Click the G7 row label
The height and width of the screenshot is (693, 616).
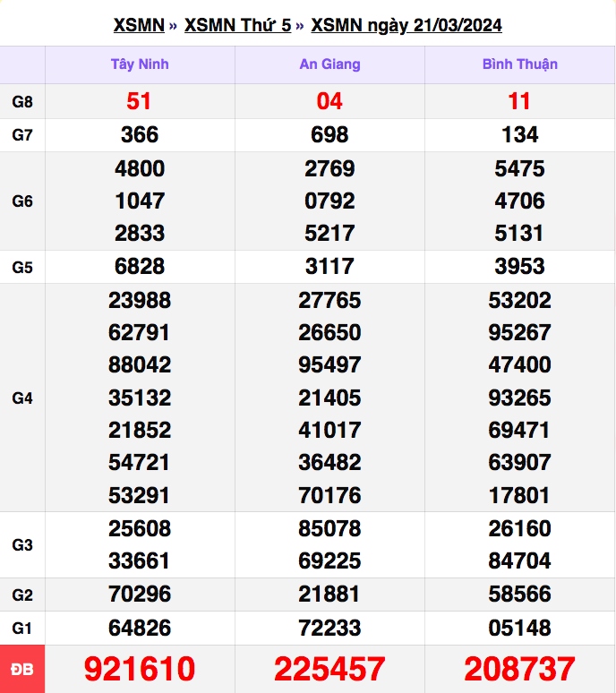[x=22, y=135]
